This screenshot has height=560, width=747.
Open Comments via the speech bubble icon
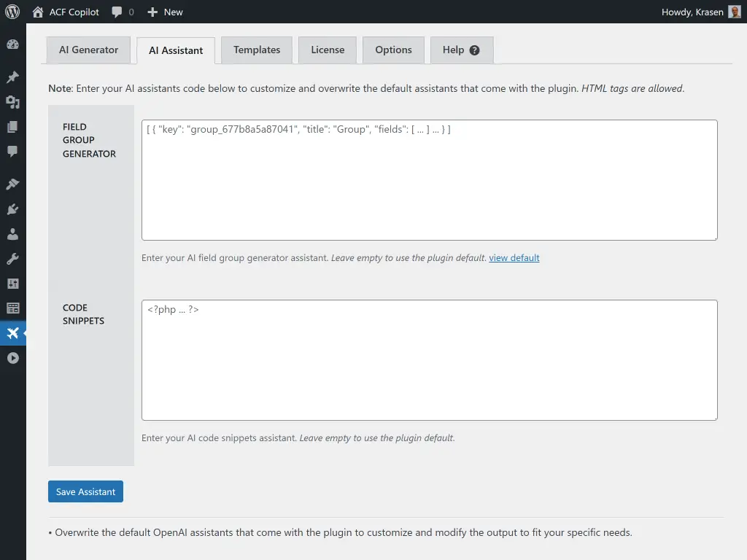point(12,151)
